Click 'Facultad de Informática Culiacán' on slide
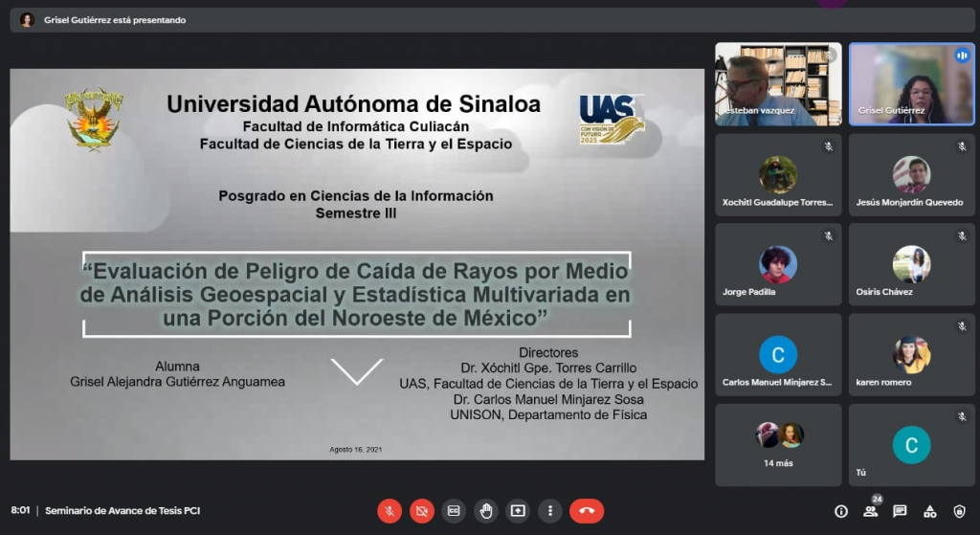Image resolution: width=980 pixels, height=535 pixels. coord(356,127)
